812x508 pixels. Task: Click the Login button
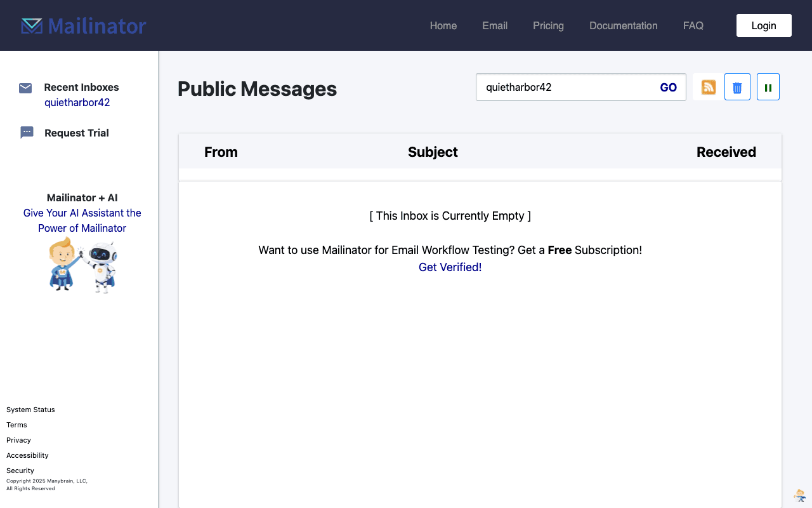point(764,25)
